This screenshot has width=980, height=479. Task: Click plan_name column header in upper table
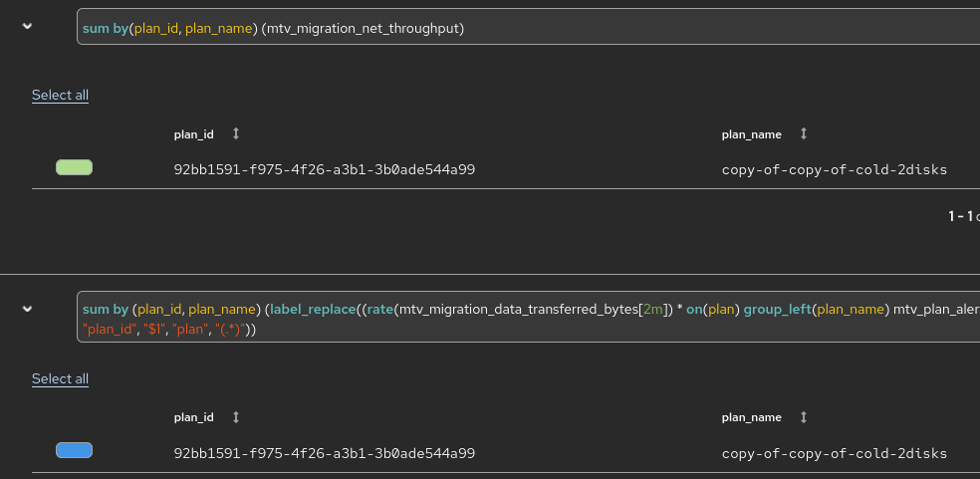(752, 133)
